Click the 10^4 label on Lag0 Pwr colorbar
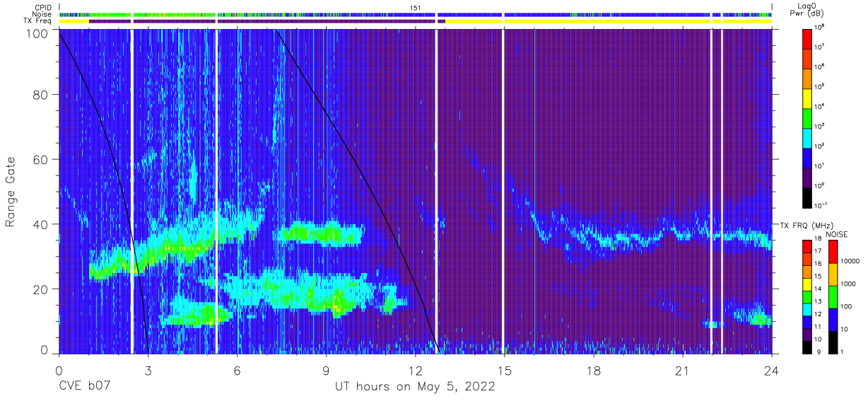This screenshot has height=401, width=868. click(x=821, y=106)
